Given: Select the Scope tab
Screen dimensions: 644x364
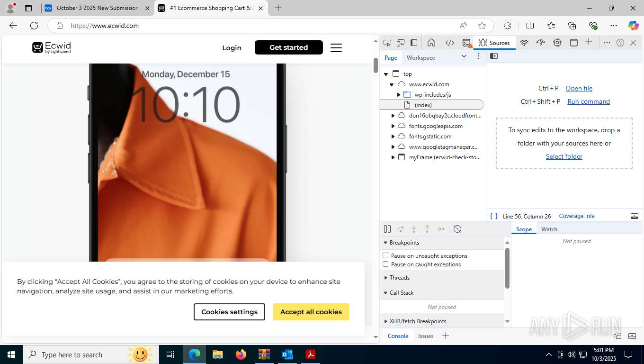Looking at the screenshot, I should (x=524, y=229).
